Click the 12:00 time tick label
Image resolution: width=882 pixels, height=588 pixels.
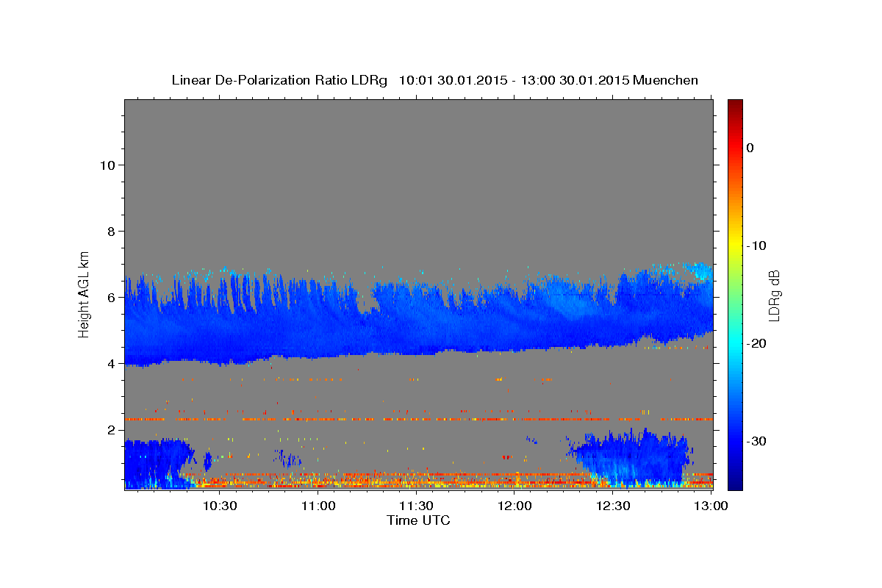tap(514, 506)
